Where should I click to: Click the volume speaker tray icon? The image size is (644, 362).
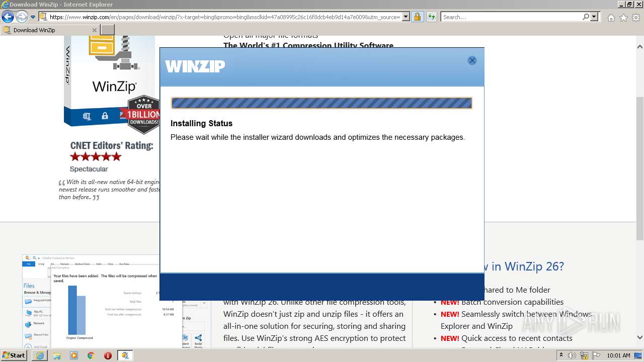coord(572,355)
